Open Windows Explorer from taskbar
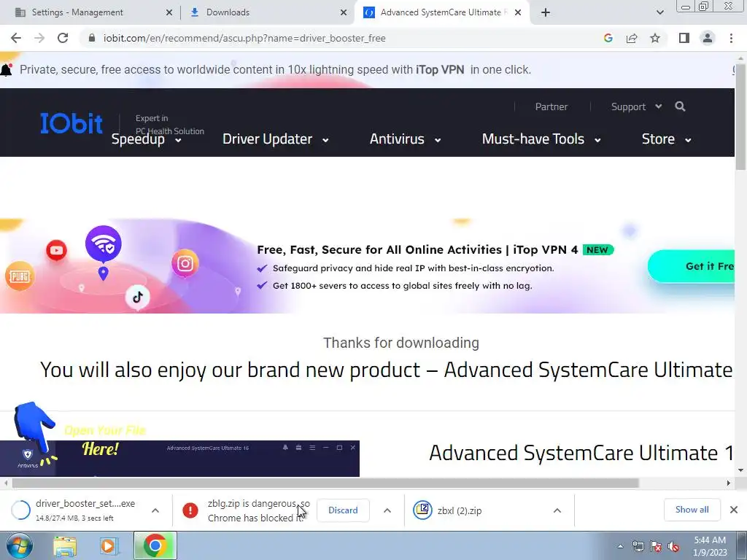The height and width of the screenshot is (560, 747). coord(65,545)
